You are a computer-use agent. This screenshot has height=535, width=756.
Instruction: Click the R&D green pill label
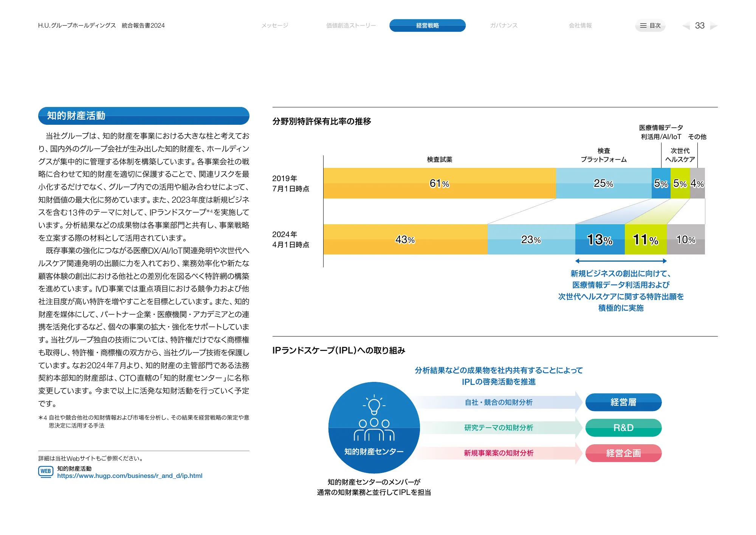tap(623, 428)
